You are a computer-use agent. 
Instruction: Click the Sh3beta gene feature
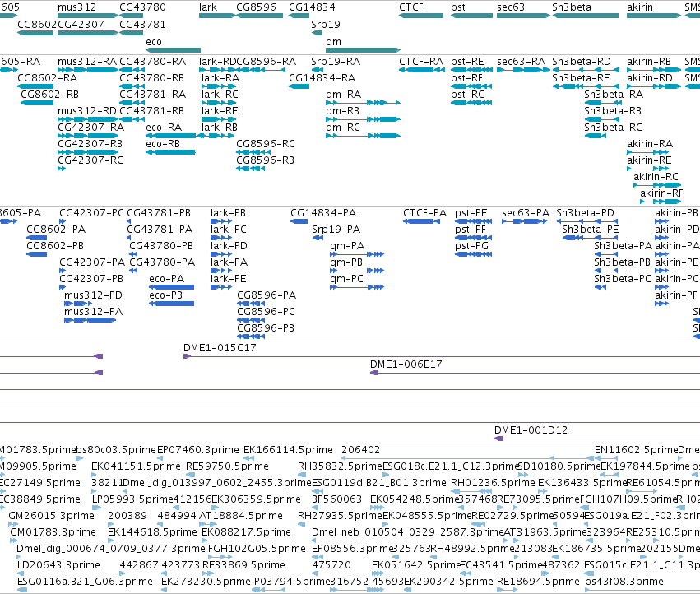586,16
